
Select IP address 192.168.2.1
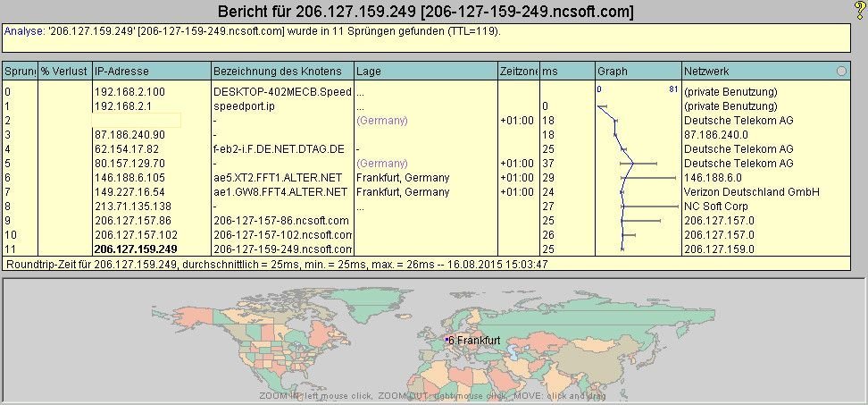121,106
